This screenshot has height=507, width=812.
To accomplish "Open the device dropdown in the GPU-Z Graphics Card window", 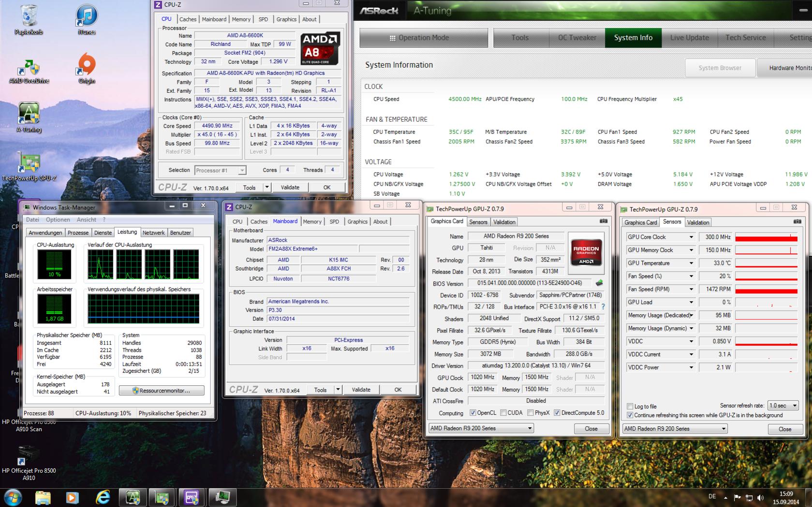I will pyautogui.click(x=481, y=428).
